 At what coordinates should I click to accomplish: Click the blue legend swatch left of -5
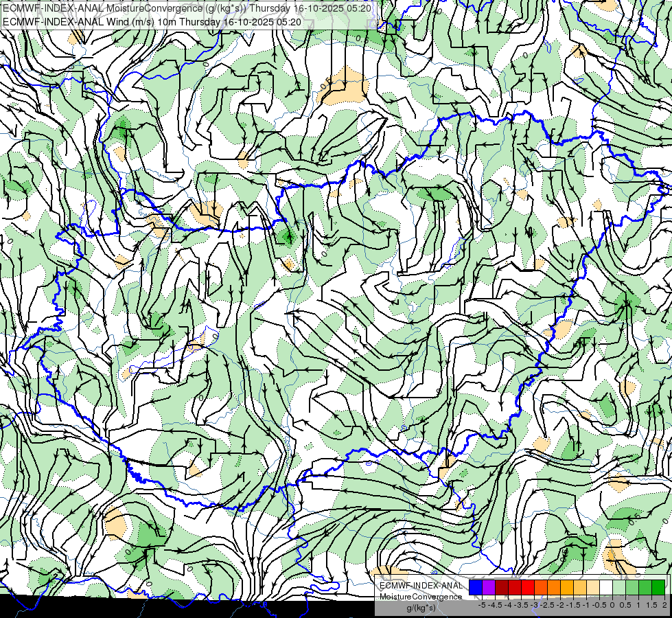pos(476,587)
